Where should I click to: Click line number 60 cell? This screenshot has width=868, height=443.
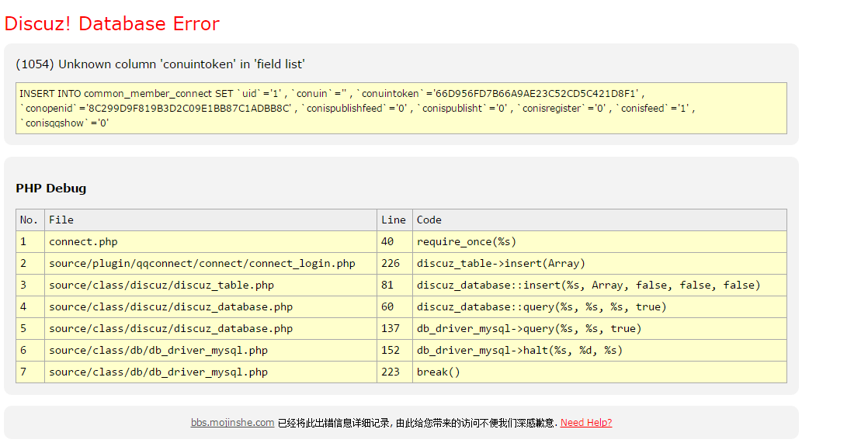394,307
